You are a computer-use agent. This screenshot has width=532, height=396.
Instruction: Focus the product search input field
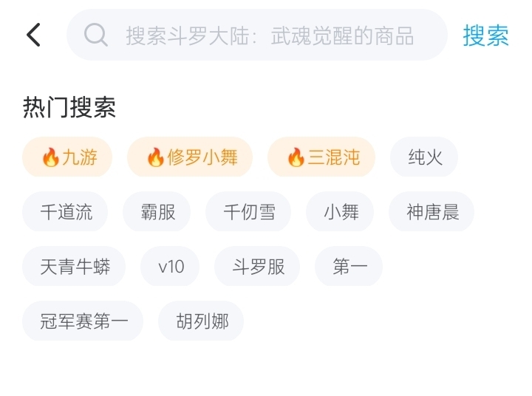click(x=270, y=35)
